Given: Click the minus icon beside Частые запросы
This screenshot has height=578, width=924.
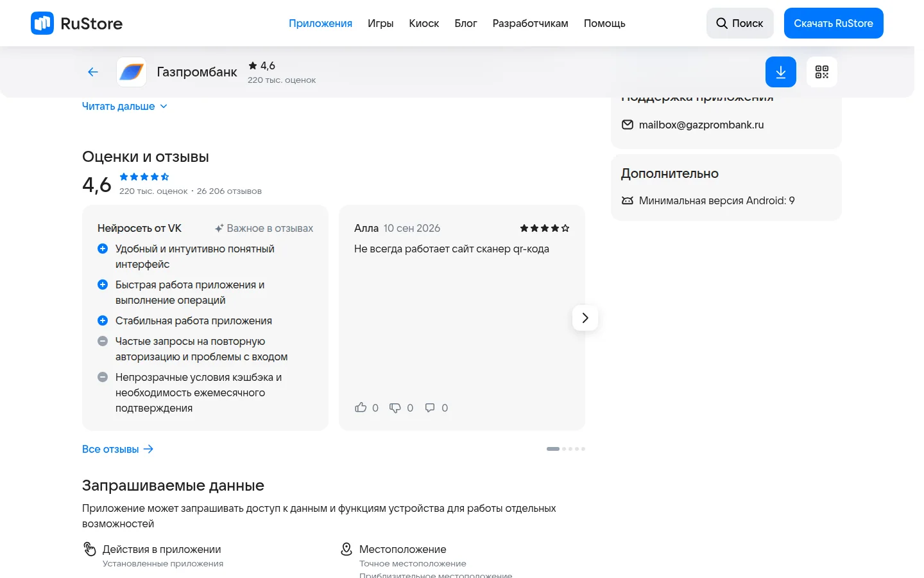Looking at the screenshot, I should click(103, 341).
